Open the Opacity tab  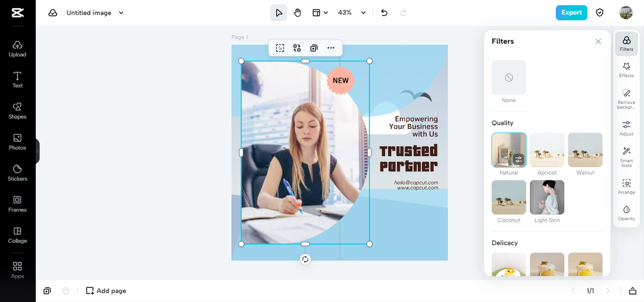(626, 213)
